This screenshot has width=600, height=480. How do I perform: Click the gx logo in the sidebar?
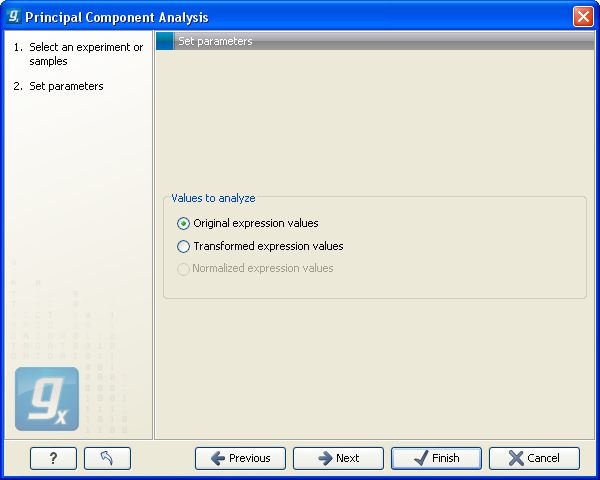coord(47,399)
